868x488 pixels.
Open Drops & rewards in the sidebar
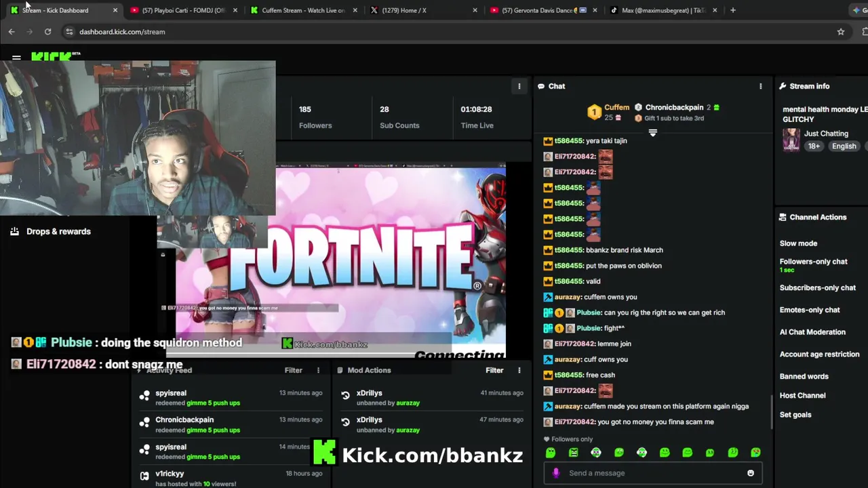51,231
